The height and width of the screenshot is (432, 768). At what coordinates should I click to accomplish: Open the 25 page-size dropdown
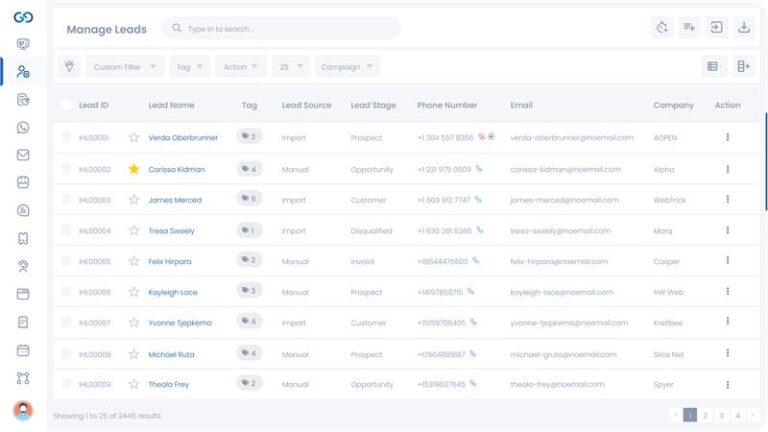(x=291, y=66)
